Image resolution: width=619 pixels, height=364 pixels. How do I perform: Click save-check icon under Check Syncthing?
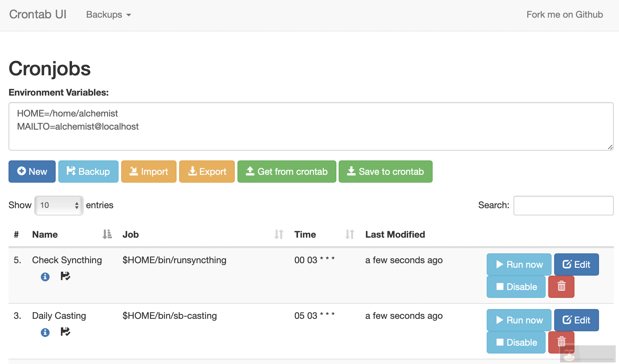point(66,276)
